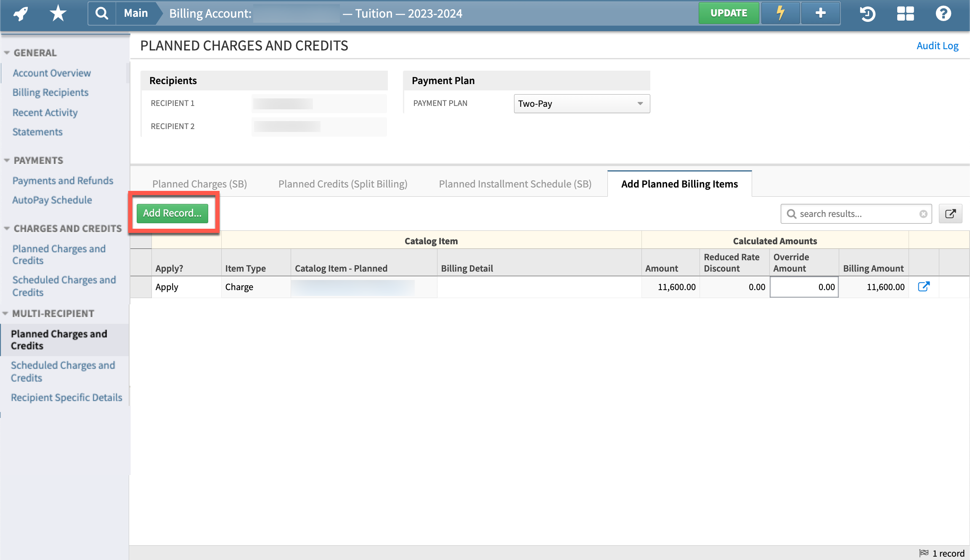Screen dimensions: 970x560
Task: Open the help question mark icon
Action: pyautogui.click(x=943, y=14)
